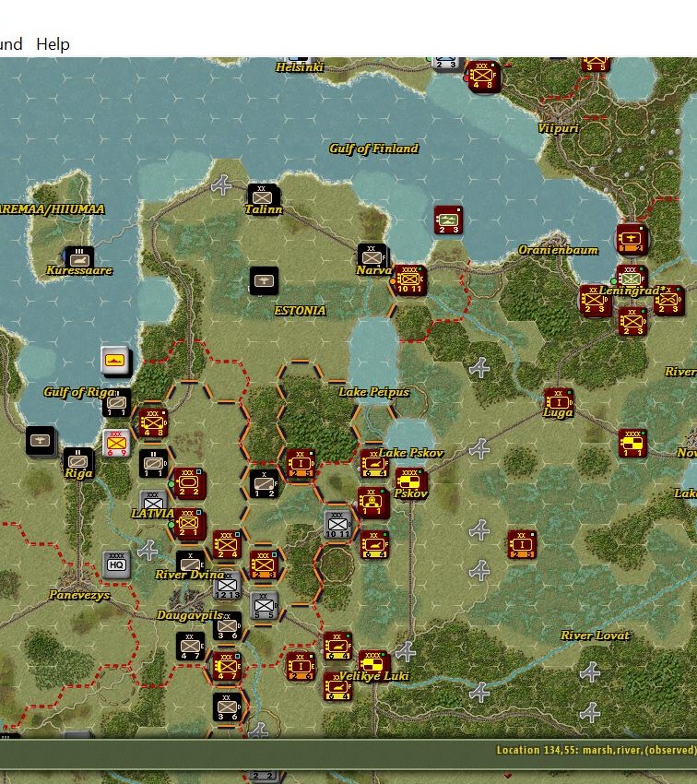Click the airfield icon right of Velikye Luki XXXX unit
Screen dimensions: 697x784
tap(406, 651)
